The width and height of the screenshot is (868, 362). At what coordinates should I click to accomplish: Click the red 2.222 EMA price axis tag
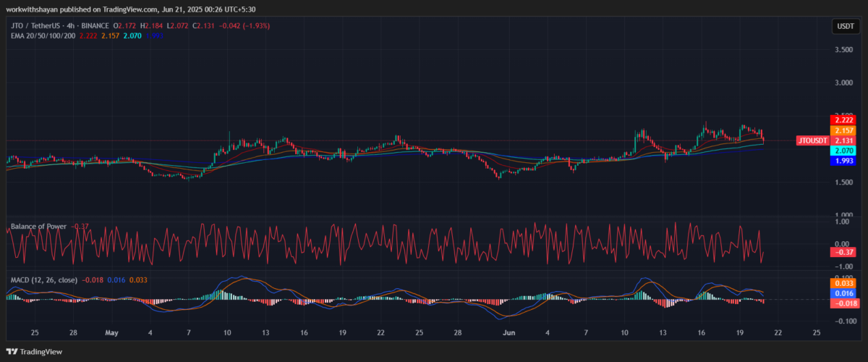point(843,120)
